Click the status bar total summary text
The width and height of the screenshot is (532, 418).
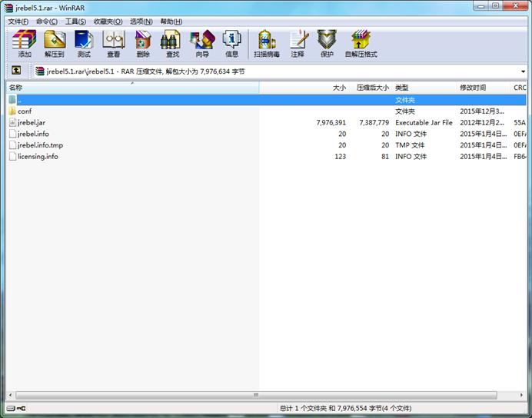point(345,408)
